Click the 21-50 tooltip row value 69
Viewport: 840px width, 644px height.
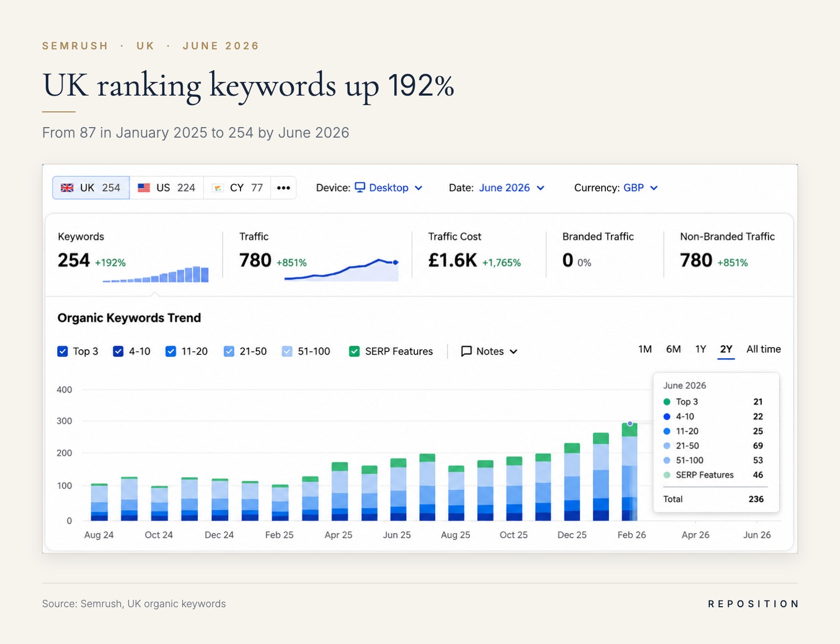pos(758,445)
